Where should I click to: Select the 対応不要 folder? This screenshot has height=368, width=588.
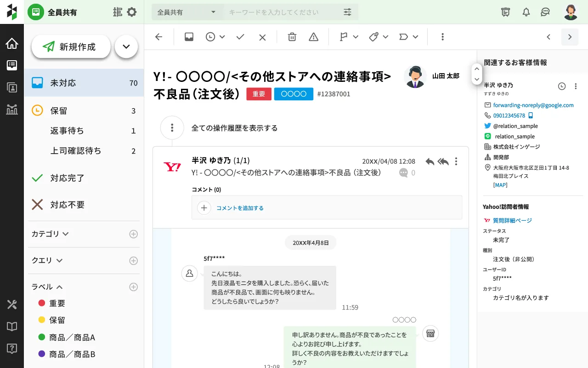(84, 205)
